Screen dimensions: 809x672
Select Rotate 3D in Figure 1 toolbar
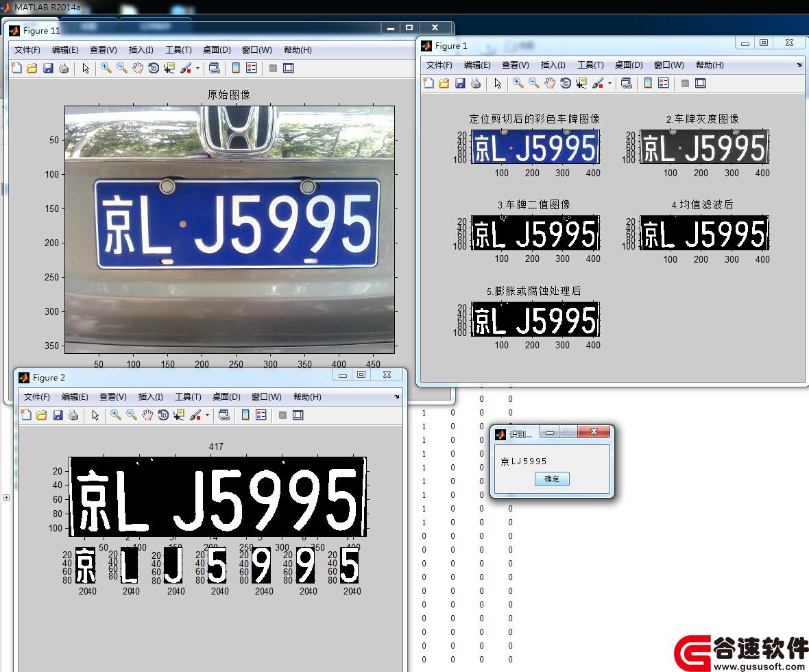tap(566, 83)
